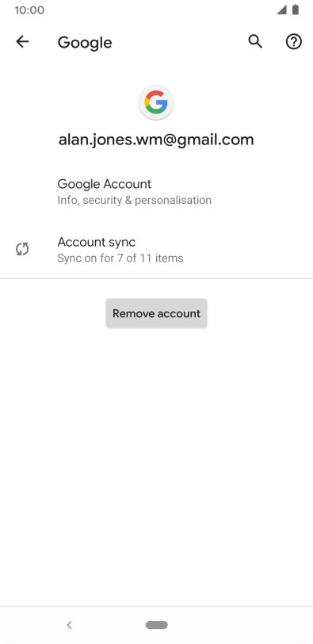Tap the empty area below Remove account
This screenshot has width=313, height=644.
156,464
